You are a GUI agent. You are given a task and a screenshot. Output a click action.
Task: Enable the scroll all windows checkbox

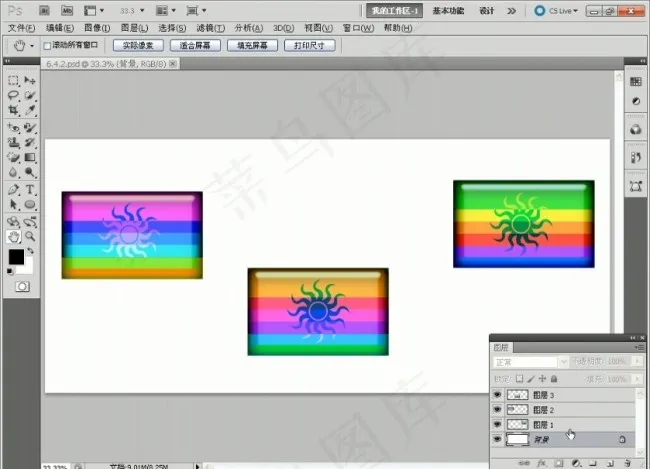point(47,46)
